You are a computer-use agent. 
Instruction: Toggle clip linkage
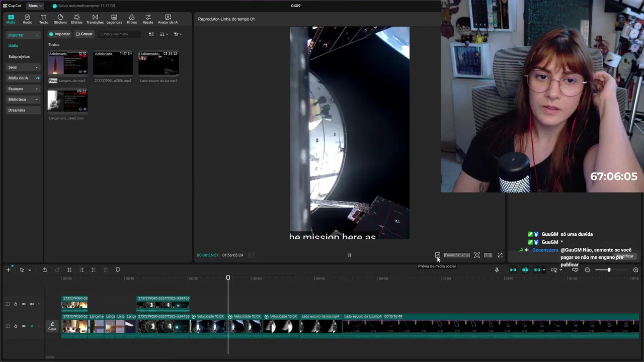pos(537,270)
